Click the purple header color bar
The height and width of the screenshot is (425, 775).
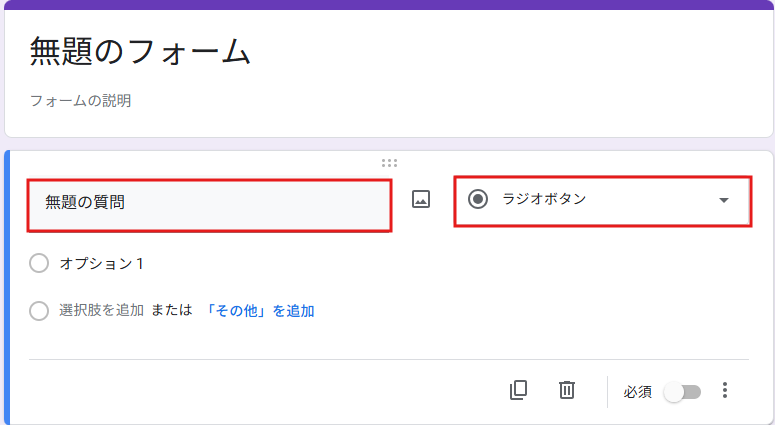pos(388,4)
